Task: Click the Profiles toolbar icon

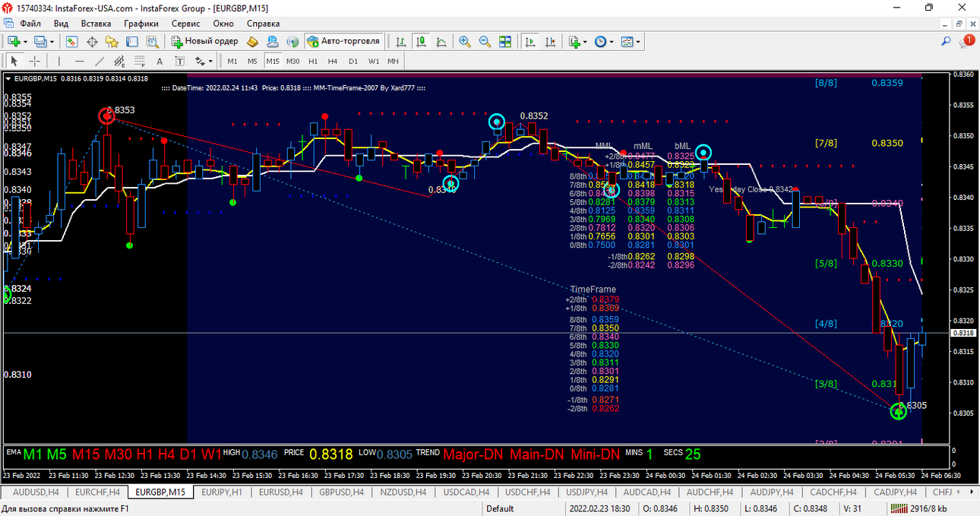Action: (41, 41)
